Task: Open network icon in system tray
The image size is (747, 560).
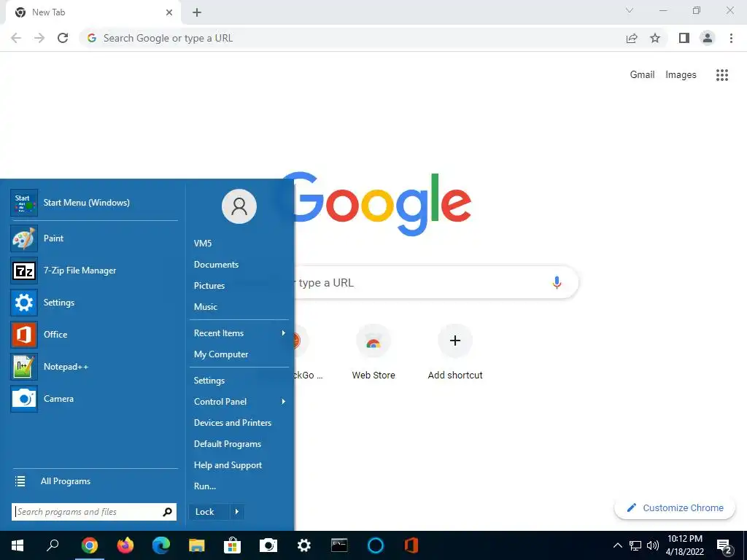Action: (x=635, y=545)
